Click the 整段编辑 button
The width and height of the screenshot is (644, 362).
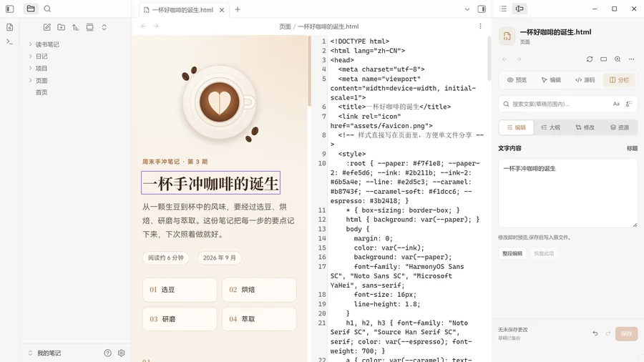tap(512, 254)
